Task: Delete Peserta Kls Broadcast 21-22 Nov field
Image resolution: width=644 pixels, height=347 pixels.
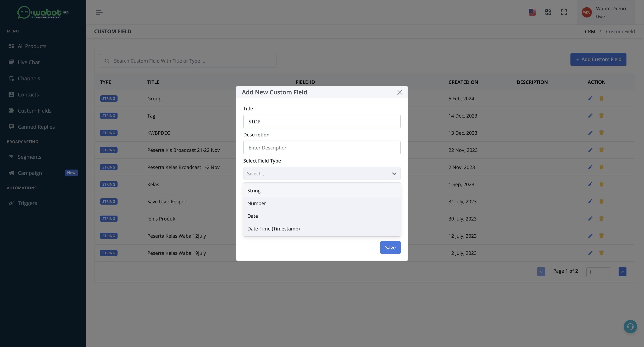Action: [x=601, y=150]
